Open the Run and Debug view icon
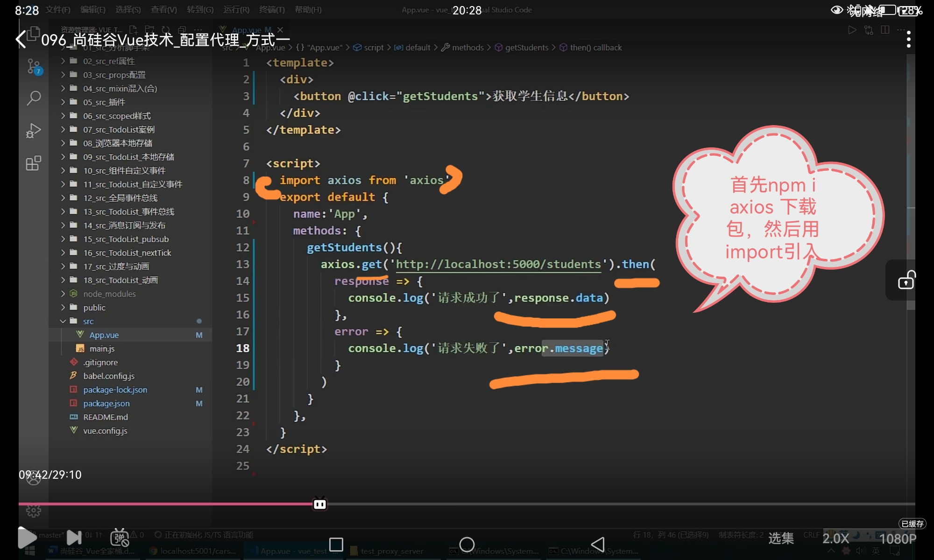The image size is (934, 560). tap(34, 131)
